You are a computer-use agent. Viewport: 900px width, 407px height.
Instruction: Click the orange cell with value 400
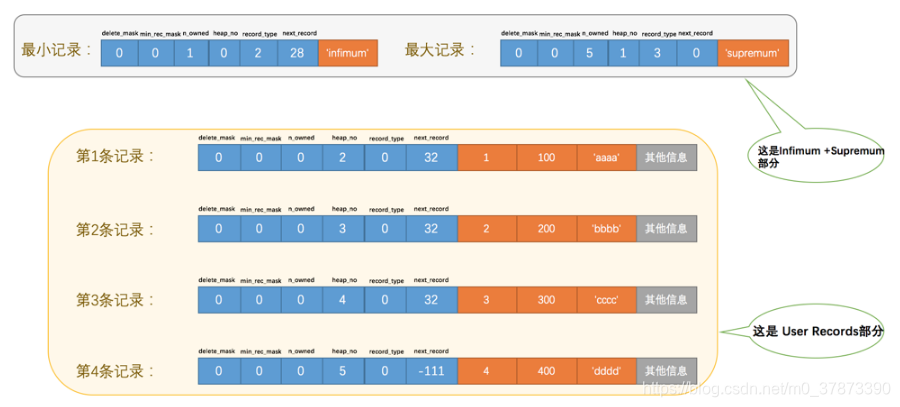(546, 371)
